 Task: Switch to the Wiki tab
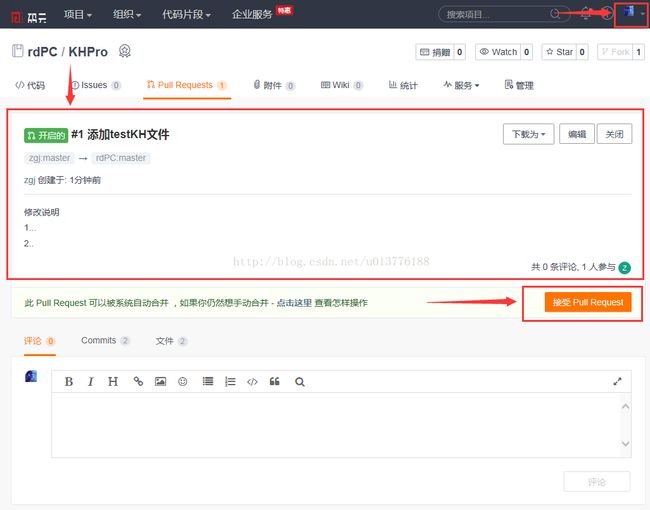click(x=342, y=85)
